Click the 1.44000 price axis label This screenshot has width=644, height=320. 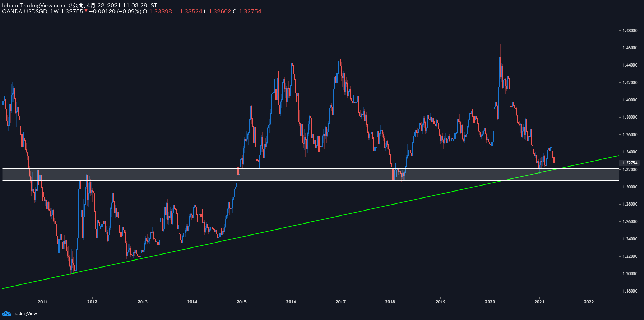(630, 65)
